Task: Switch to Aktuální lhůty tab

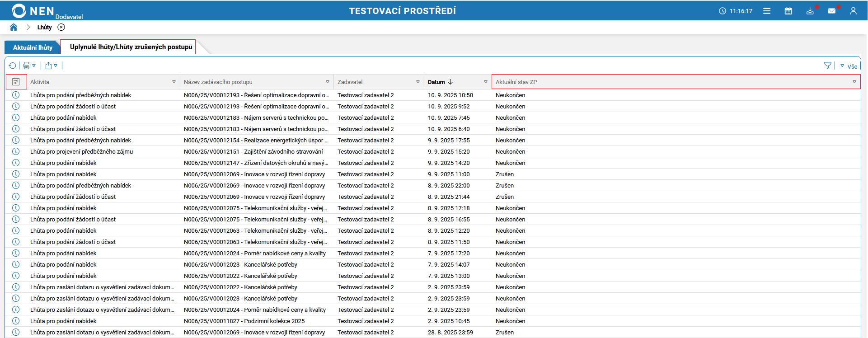Action: click(33, 47)
